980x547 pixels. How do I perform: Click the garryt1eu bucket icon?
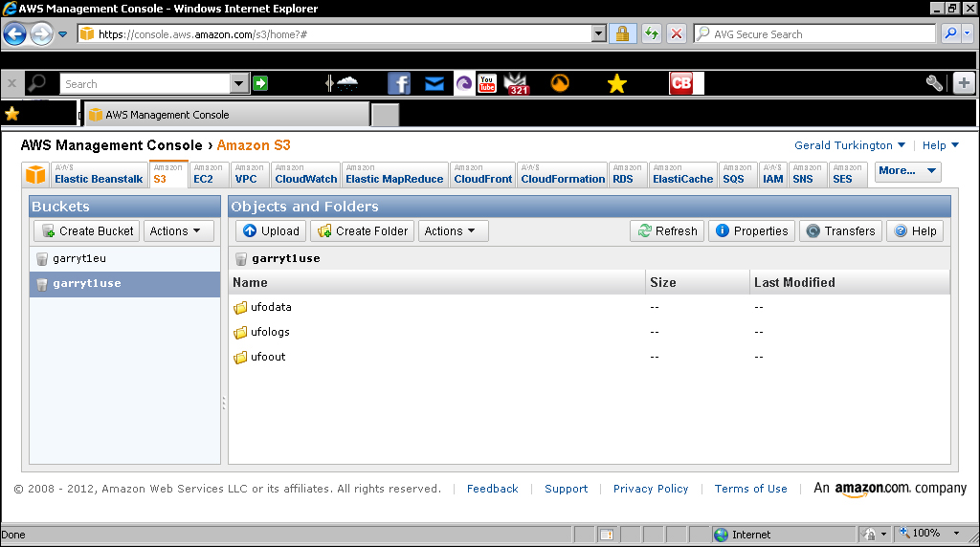pyautogui.click(x=42, y=258)
